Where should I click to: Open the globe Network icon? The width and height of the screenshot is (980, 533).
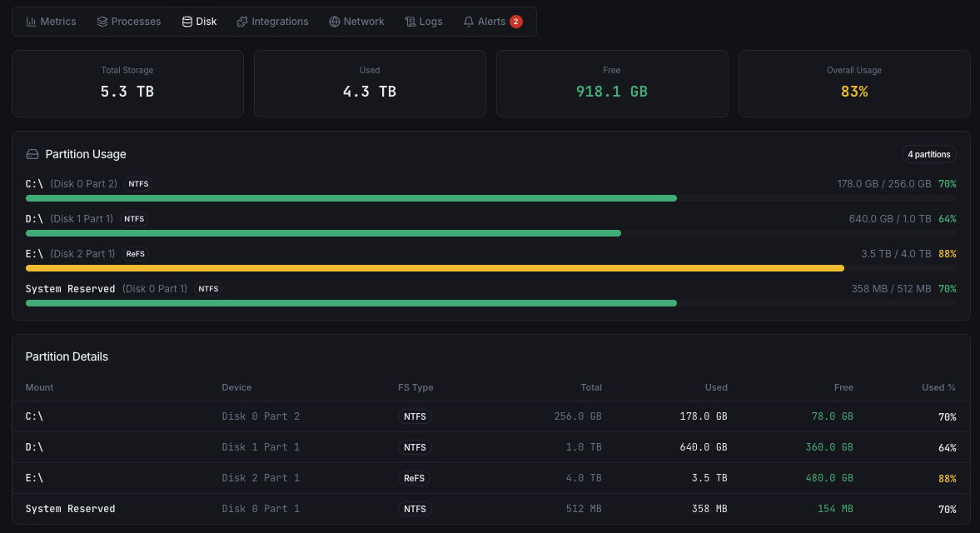pos(333,22)
